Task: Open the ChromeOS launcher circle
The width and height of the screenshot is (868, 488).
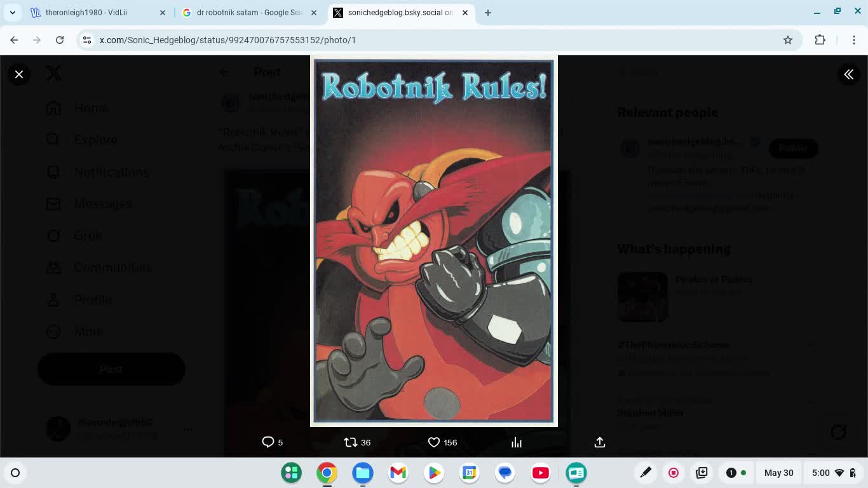Action: pos(15,473)
